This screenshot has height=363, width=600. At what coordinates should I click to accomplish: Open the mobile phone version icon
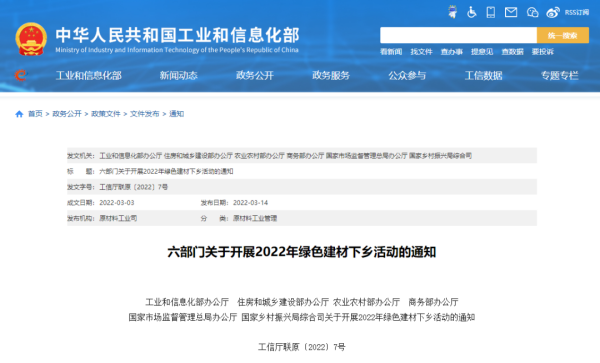click(x=491, y=12)
